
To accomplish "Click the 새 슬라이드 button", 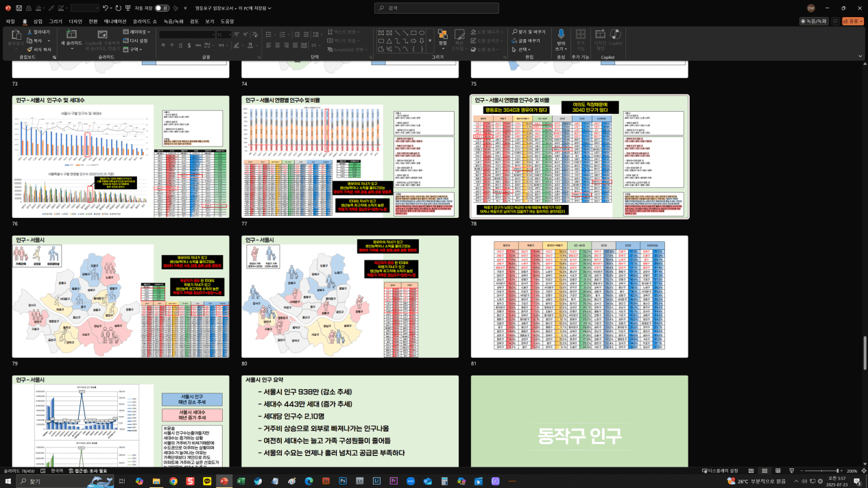I will (71, 40).
